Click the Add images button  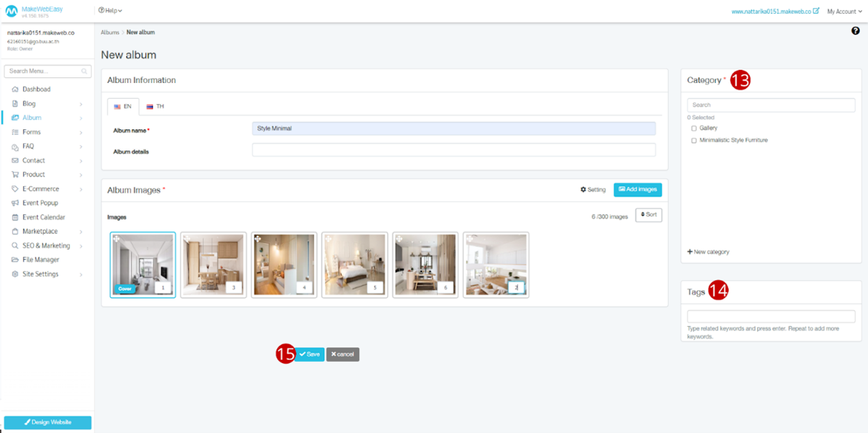[637, 189]
